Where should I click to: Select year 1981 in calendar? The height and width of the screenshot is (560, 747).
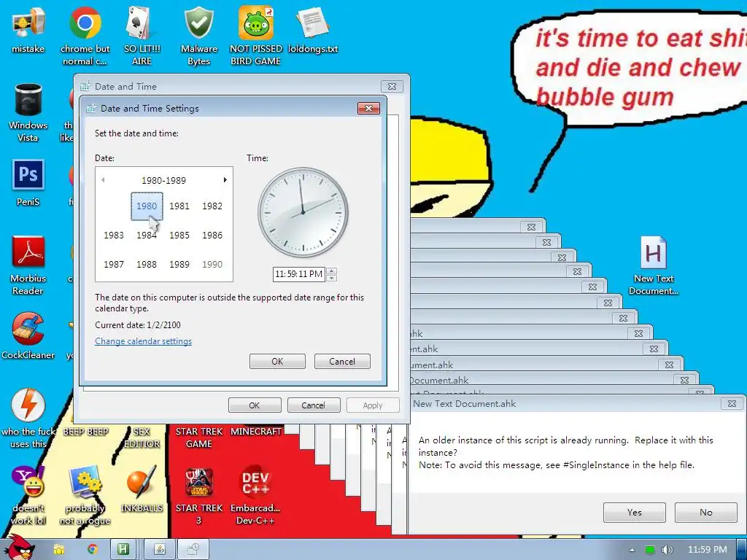(179, 206)
